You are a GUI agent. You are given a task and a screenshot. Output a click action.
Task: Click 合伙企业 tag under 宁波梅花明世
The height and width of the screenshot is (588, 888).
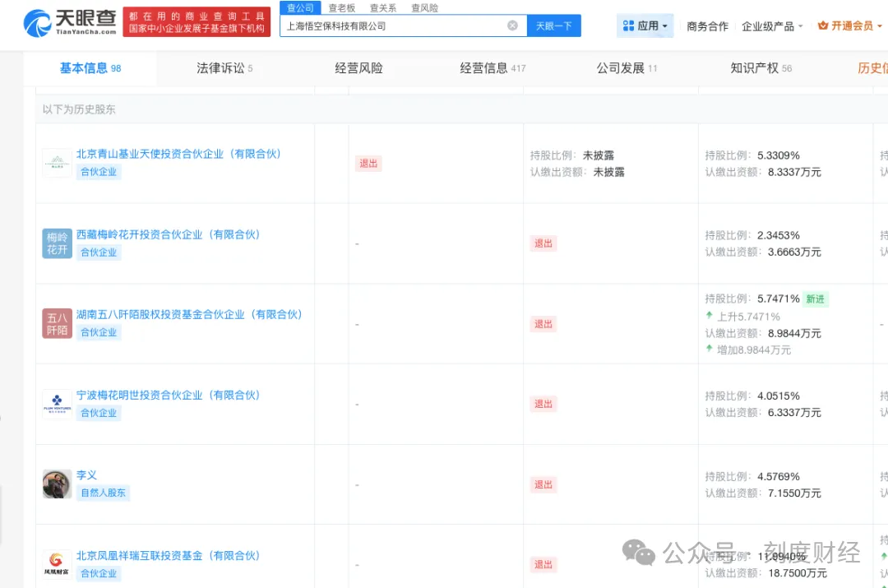tap(99, 413)
